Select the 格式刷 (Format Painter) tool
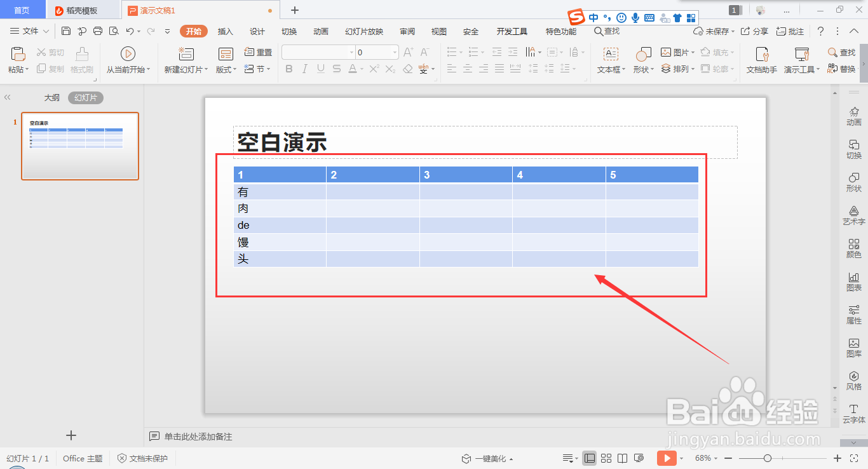The width and height of the screenshot is (868, 469). (x=81, y=60)
